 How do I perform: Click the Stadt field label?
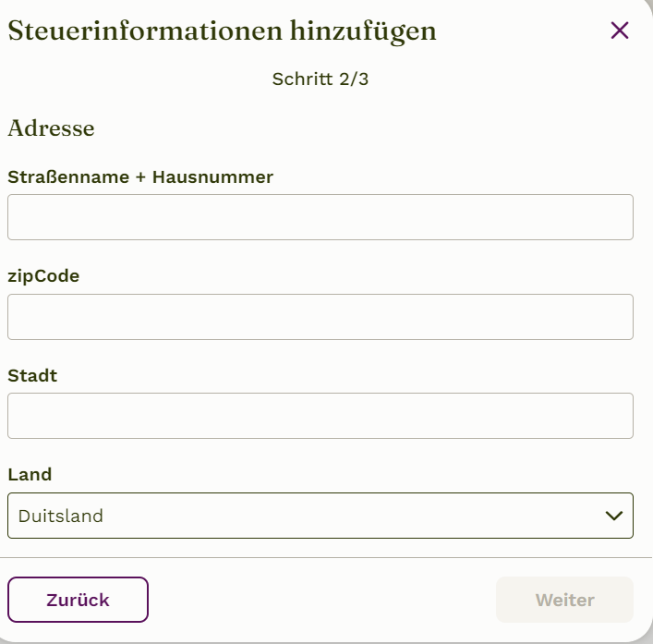coord(32,375)
